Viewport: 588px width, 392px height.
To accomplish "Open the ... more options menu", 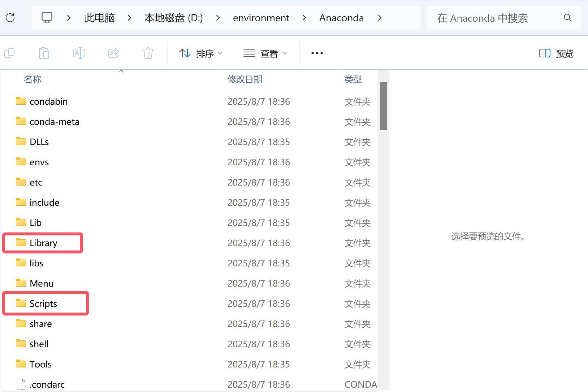I will [x=317, y=53].
